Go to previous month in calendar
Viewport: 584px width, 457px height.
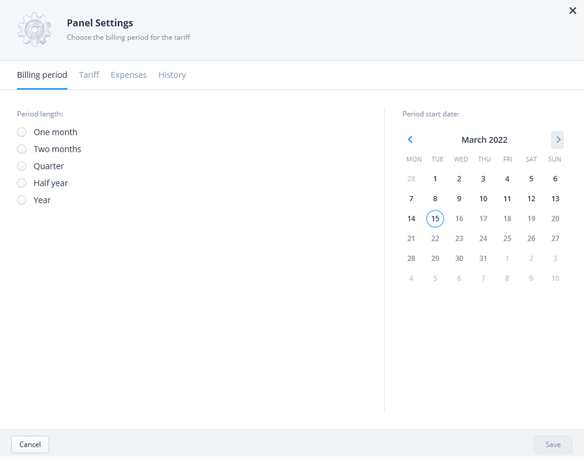tap(410, 140)
